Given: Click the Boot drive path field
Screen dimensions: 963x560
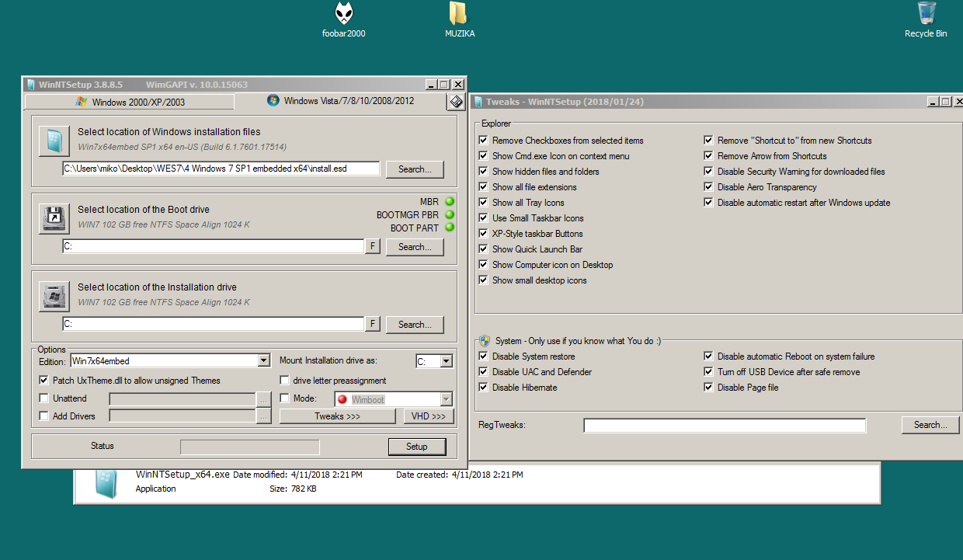Looking at the screenshot, I should 214,246.
